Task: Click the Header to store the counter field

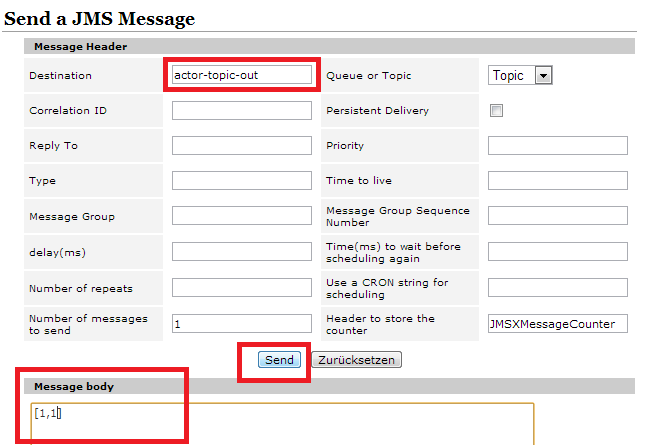Action: pyautogui.click(x=557, y=324)
